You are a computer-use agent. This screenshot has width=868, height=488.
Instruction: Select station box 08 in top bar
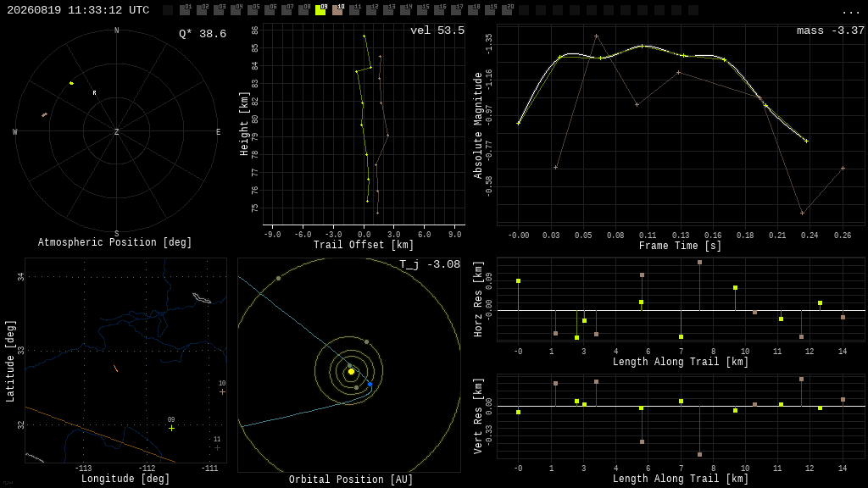303,10
